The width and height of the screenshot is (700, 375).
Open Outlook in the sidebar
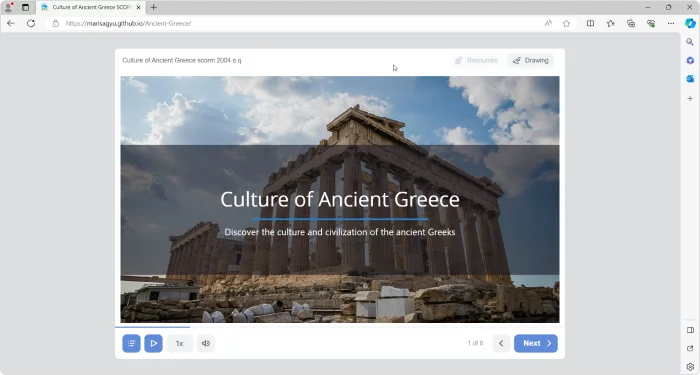pos(690,79)
